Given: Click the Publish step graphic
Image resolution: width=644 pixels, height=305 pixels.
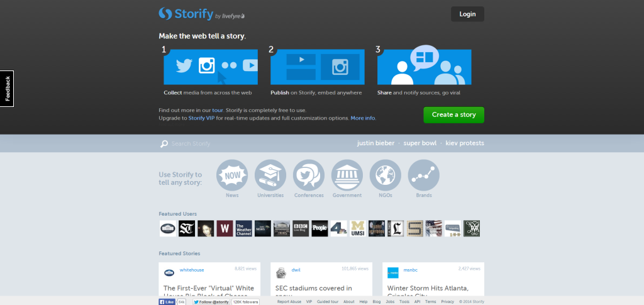Looking at the screenshot, I should point(318,67).
